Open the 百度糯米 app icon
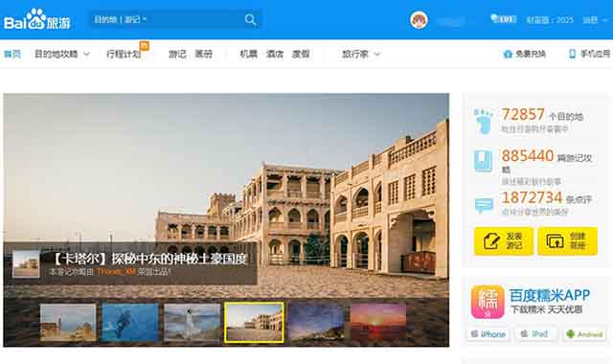This screenshot has width=613, height=364. pos(488,302)
